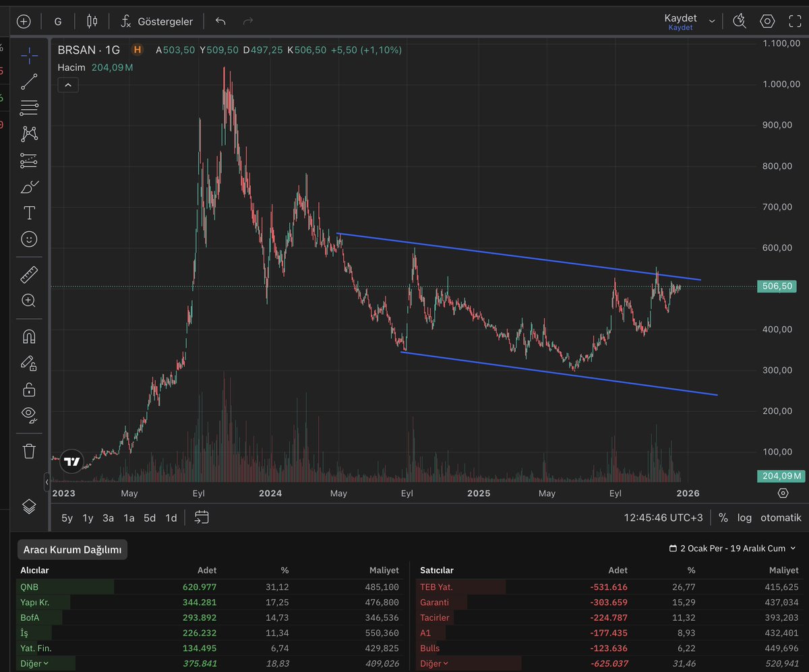Toggle log scale mode
Viewport: 809px width, 672px height.
[x=744, y=518]
